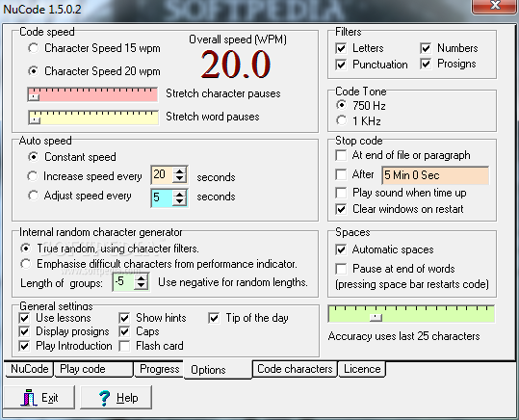The height and width of the screenshot is (420, 519).
Task: Toggle Automatic spaces checkbox
Action: coord(341,249)
